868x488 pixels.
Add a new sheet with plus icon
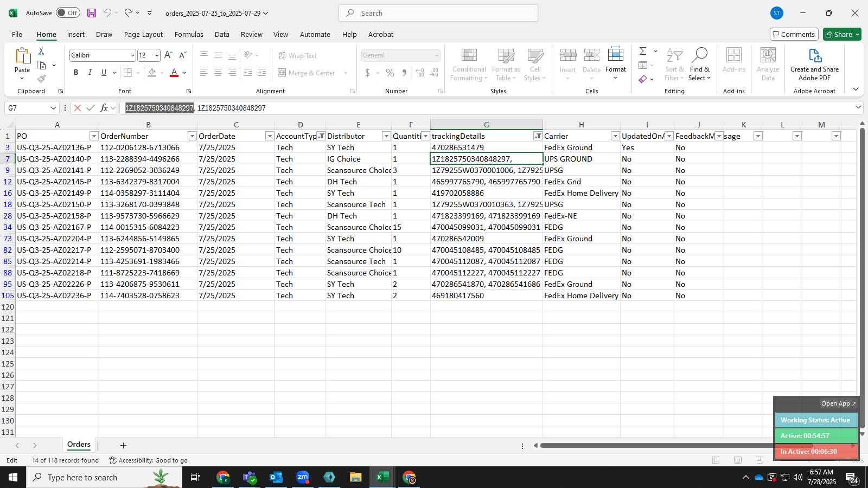coord(123,445)
